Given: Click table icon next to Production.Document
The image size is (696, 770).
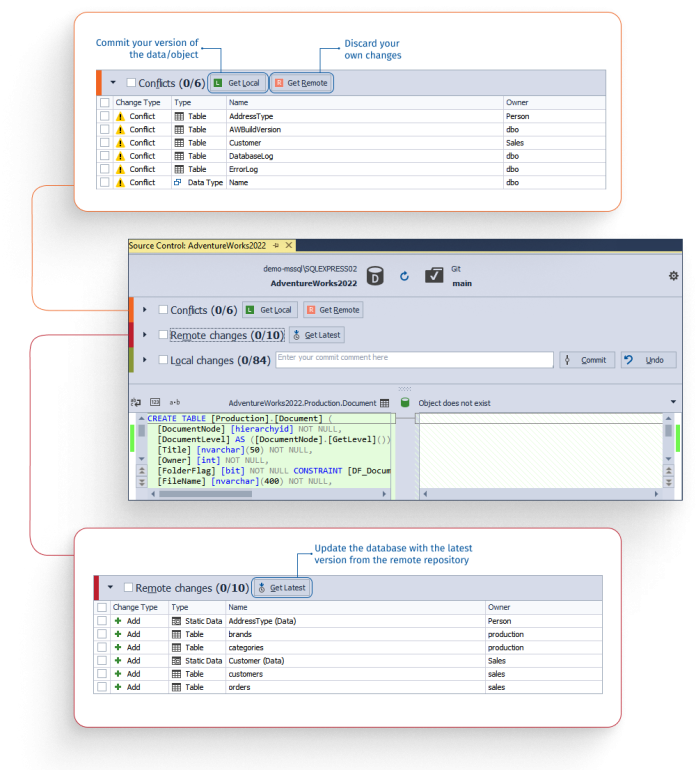Looking at the screenshot, I should point(385,403).
